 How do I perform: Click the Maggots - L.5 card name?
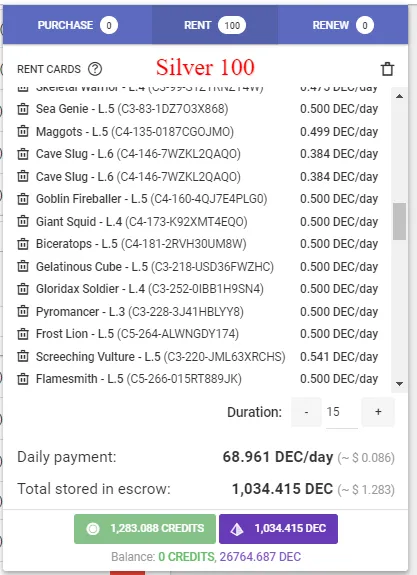click(x=72, y=132)
